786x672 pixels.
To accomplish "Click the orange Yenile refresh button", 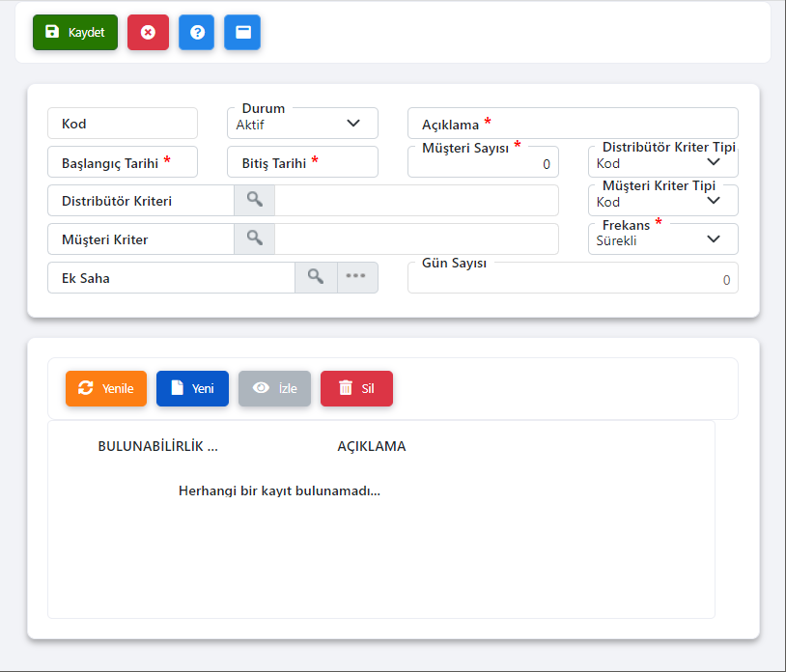I will click(106, 388).
